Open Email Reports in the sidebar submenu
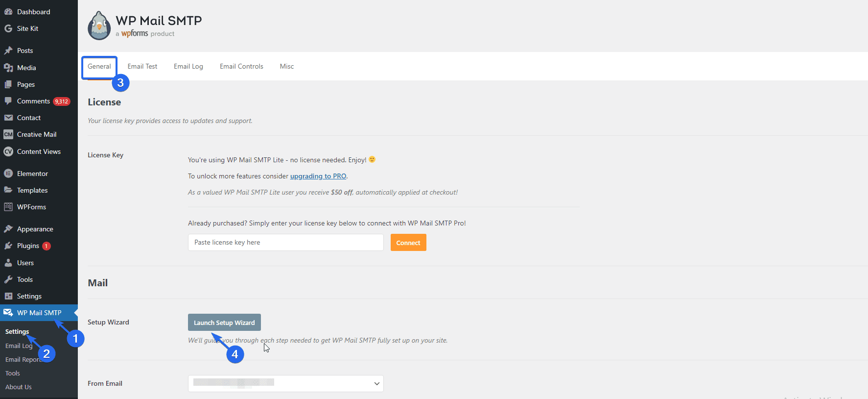This screenshot has height=399, width=868. click(23, 359)
